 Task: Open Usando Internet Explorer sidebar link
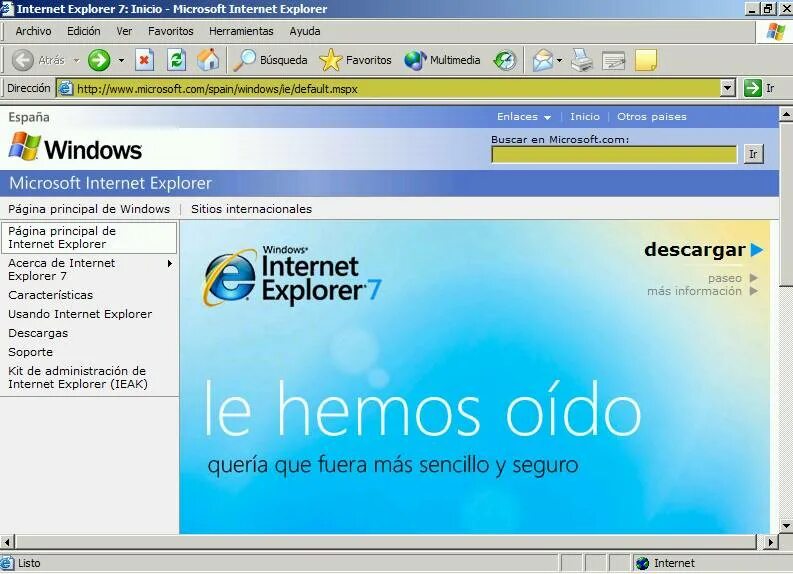coord(80,314)
